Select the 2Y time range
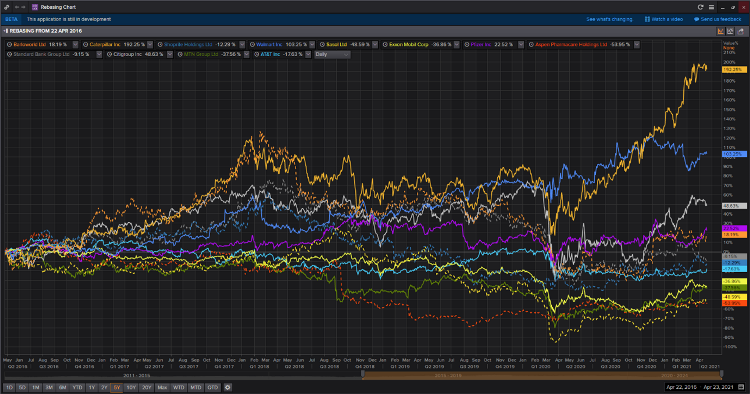 (x=104, y=387)
